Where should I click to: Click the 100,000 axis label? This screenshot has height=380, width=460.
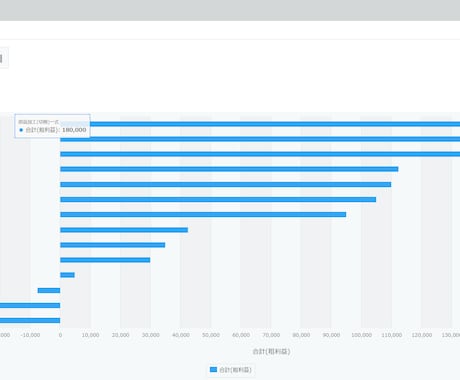click(361, 335)
